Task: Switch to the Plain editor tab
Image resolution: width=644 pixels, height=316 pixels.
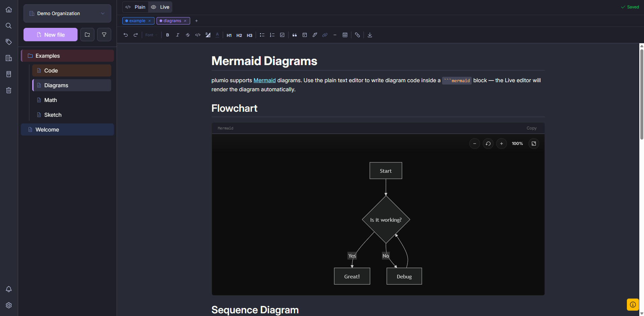Action: point(136,7)
